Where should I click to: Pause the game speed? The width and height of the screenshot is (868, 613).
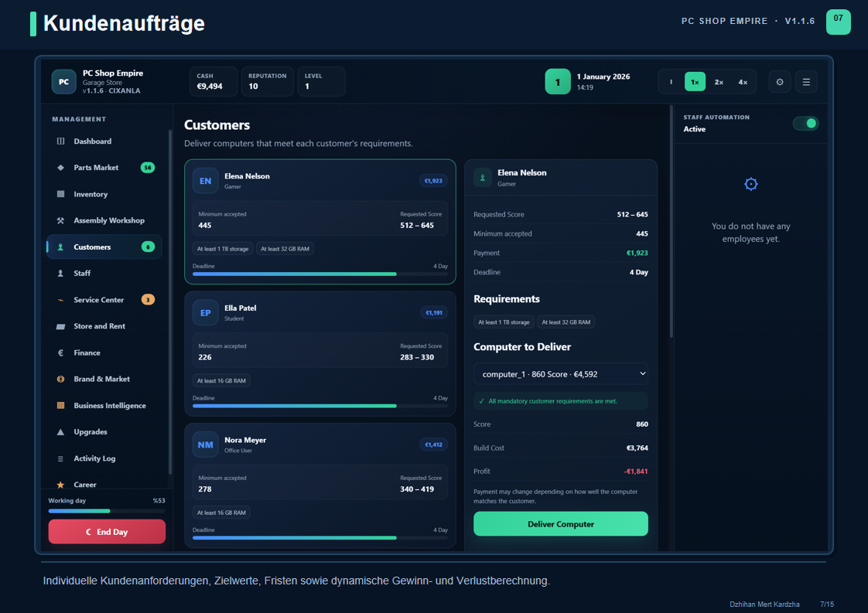(x=671, y=82)
